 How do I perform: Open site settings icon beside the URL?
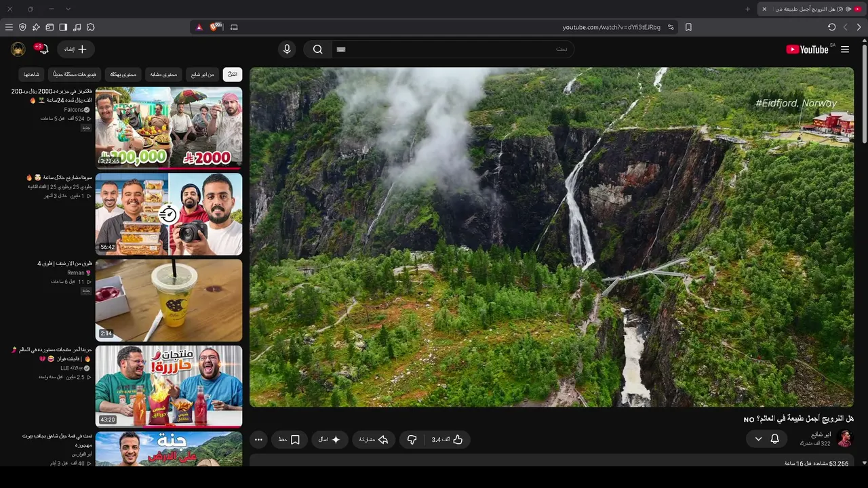(671, 27)
